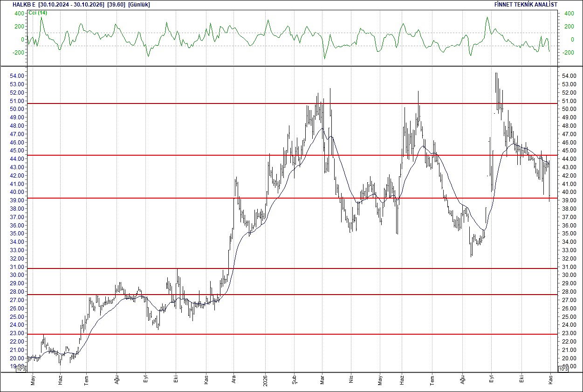
Task: Click the Ara month label on time axis
Action: [x=233, y=380]
